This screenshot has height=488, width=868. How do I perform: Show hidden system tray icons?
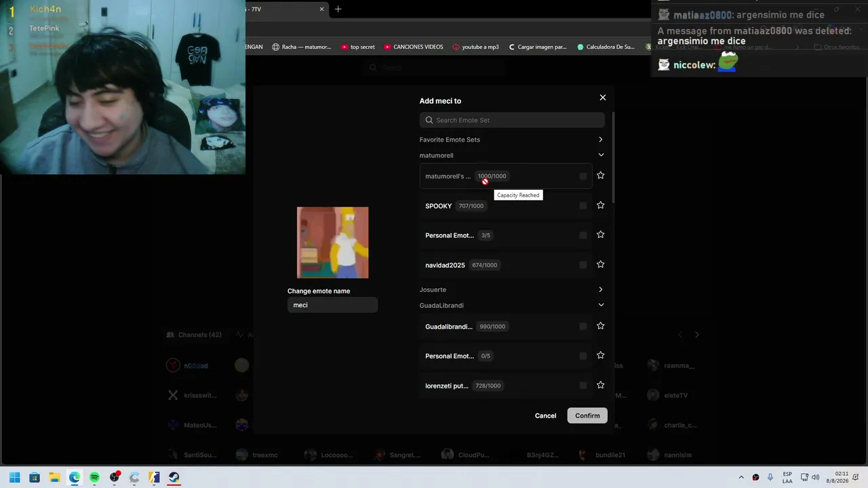[x=741, y=477]
